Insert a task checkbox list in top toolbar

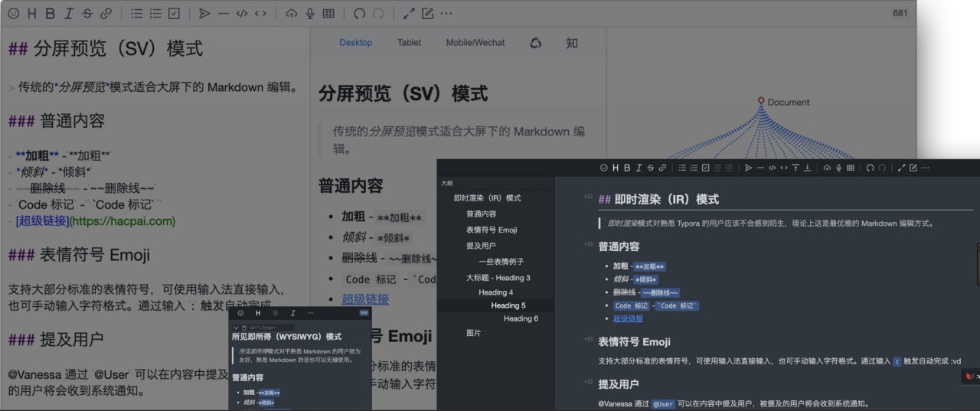pyautogui.click(x=174, y=14)
